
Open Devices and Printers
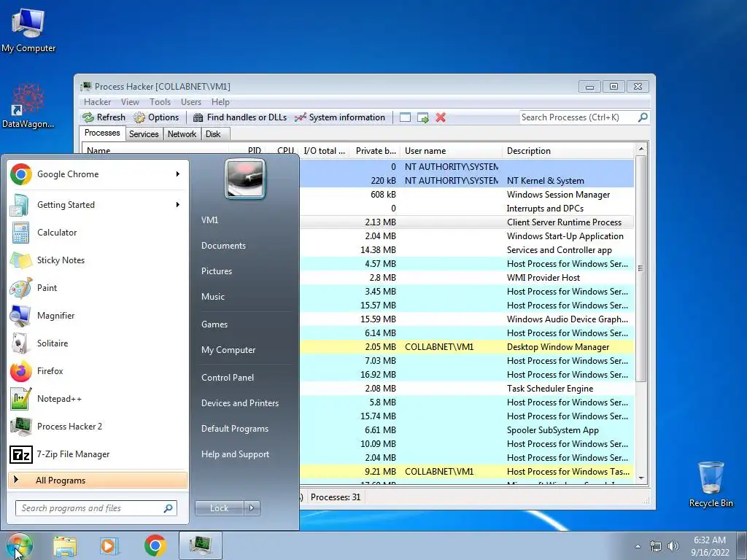click(240, 402)
